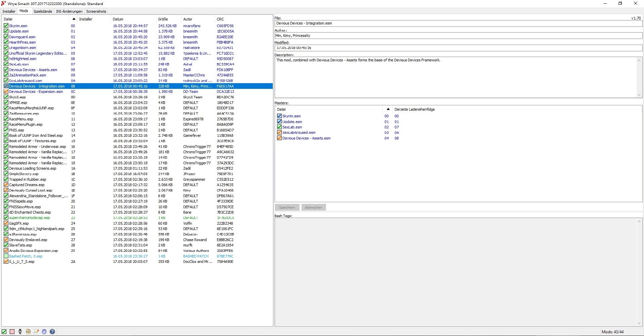The width and height of the screenshot is (644, 336).
Task: Click into the Description text box
Action: (x=455, y=77)
